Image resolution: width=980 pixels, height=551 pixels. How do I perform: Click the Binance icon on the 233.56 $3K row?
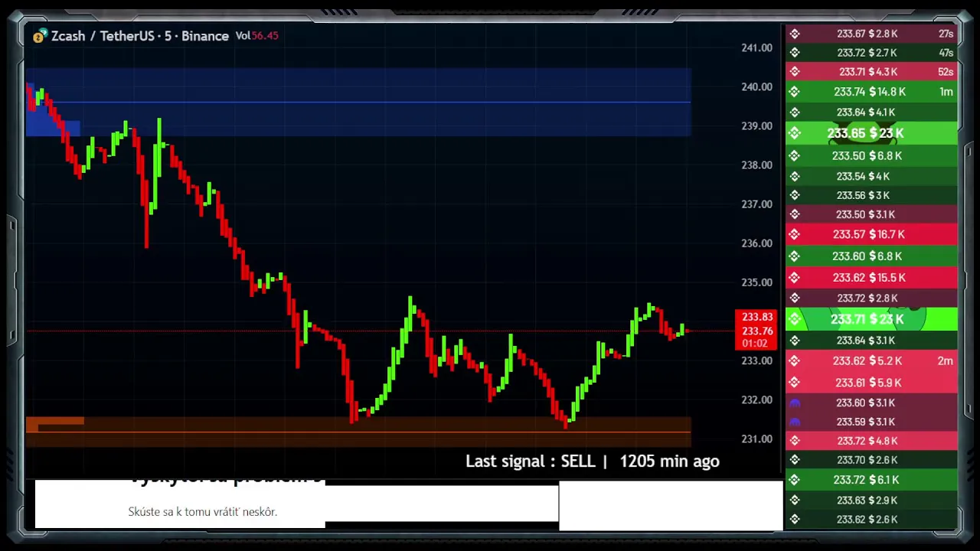(x=795, y=195)
